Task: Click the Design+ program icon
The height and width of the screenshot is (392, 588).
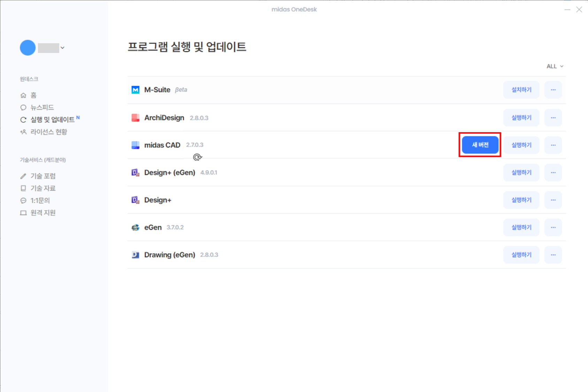Action: [135, 200]
